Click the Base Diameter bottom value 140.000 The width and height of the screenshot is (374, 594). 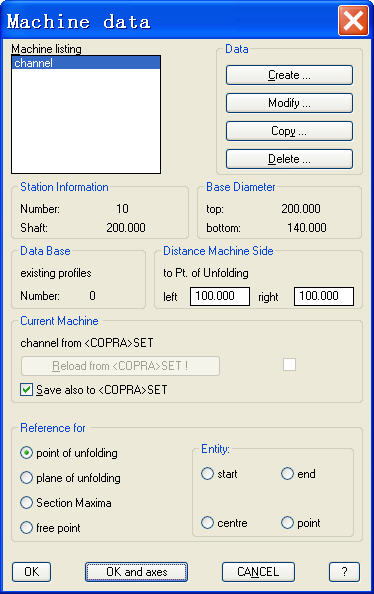(307, 228)
